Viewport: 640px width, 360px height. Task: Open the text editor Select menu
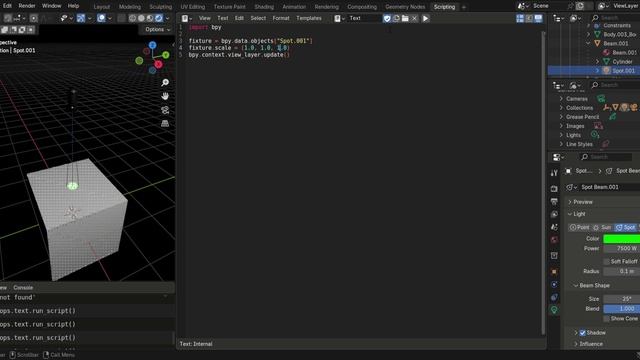[258, 18]
